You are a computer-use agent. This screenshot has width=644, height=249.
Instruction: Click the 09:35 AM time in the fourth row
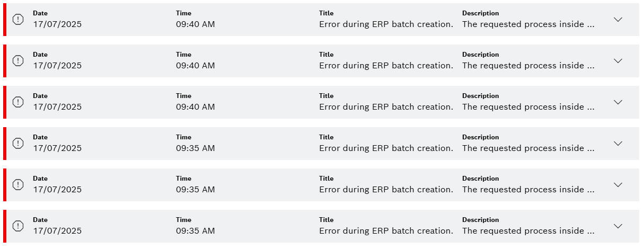point(195,148)
